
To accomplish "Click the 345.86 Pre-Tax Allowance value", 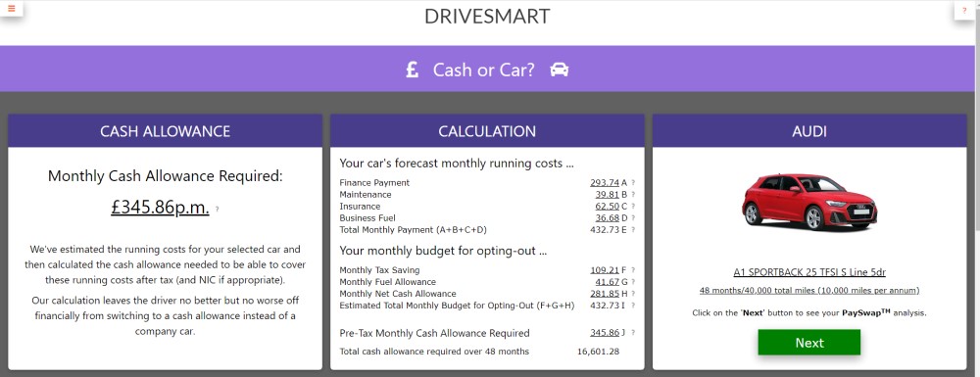I will point(605,333).
